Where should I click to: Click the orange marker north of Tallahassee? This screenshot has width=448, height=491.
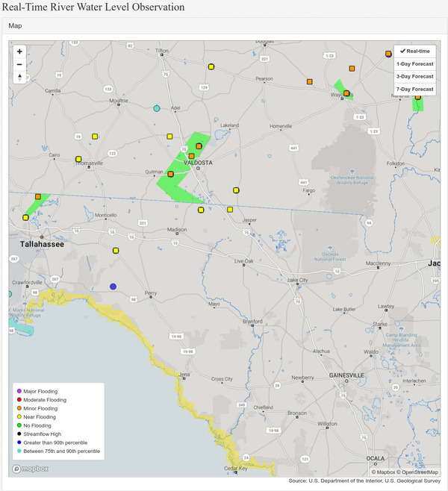(38, 197)
